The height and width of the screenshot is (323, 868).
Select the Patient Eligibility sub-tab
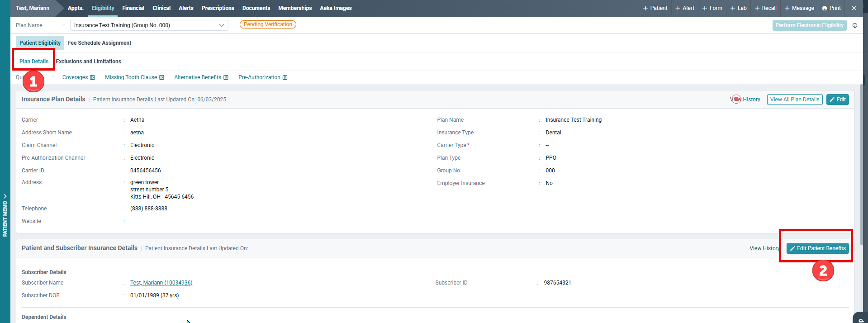(40, 43)
